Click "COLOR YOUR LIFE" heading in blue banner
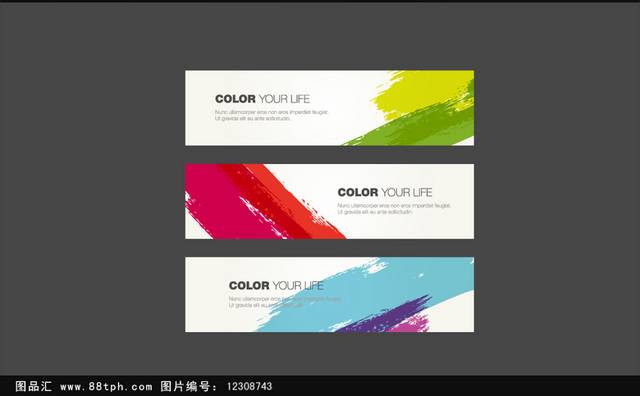Screen dimensions: 640x396 [276, 285]
